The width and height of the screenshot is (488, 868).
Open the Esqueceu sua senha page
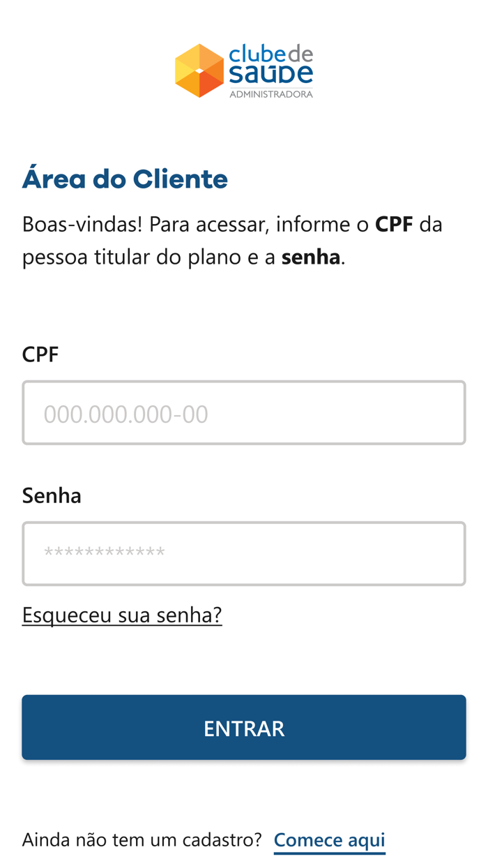[x=122, y=615]
